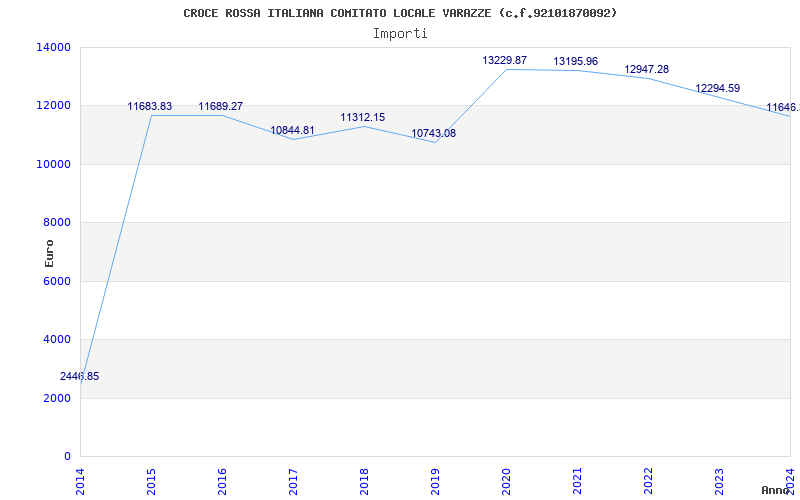800x500 pixels.
Task: Click the data label 12947.28
Action: pyautogui.click(x=646, y=69)
